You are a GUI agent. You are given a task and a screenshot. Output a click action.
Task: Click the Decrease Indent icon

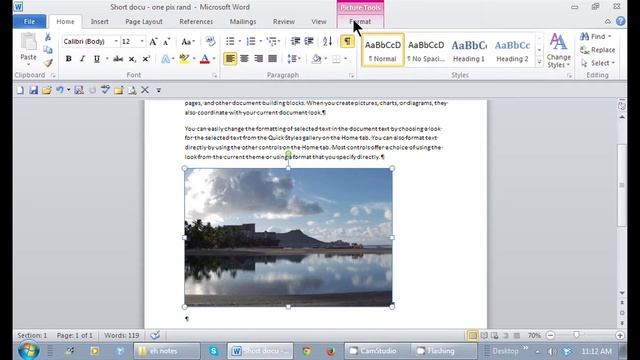point(296,41)
